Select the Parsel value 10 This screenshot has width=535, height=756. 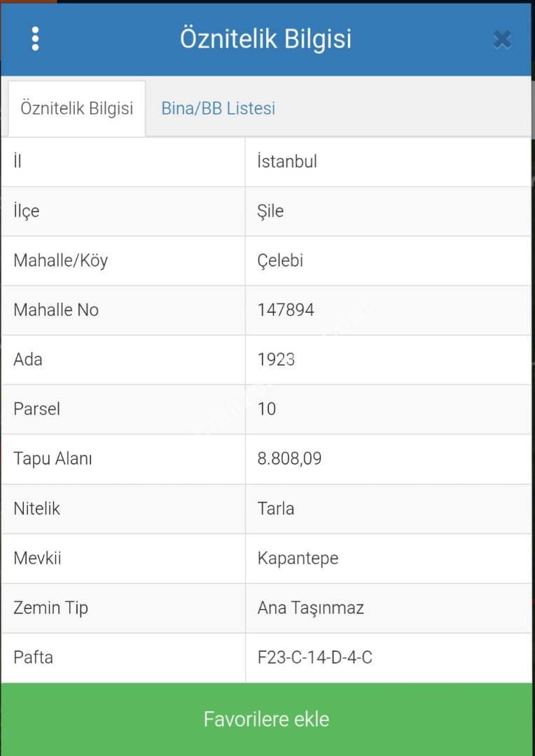(x=267, y=409)
